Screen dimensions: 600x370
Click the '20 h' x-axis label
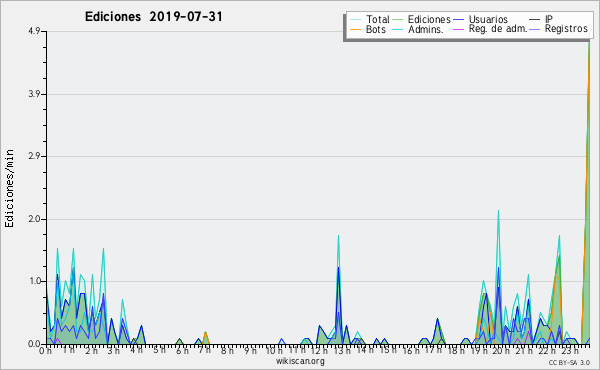(500, 351)
